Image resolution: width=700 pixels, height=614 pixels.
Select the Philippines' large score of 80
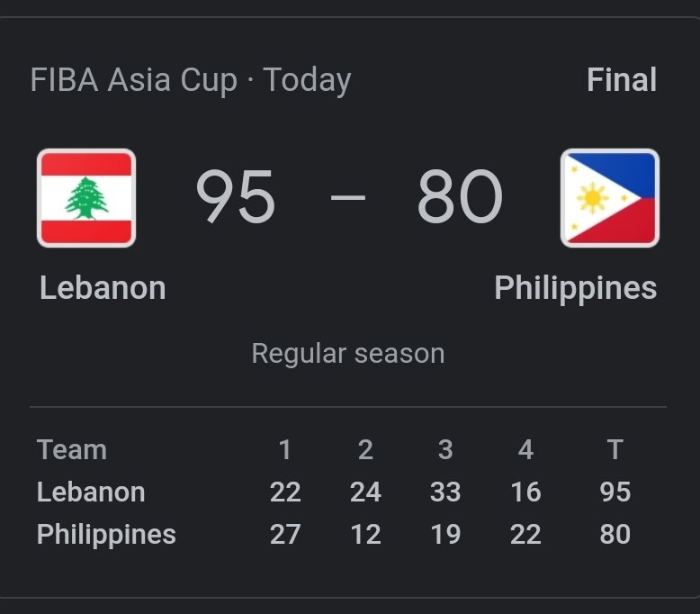(460, 198)
